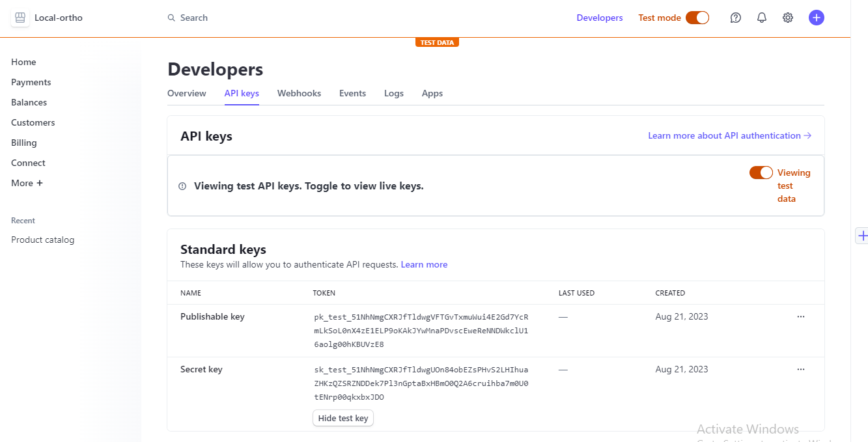
Task: Open Payments in the sidebar
Action: click(x=31, y=82)
